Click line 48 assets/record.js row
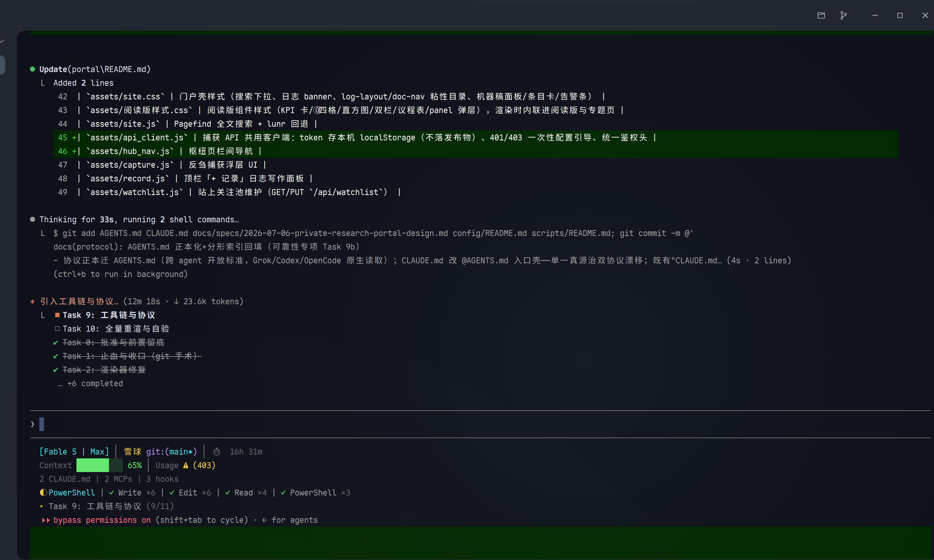The image size is (934, 560). coord(185,179)
